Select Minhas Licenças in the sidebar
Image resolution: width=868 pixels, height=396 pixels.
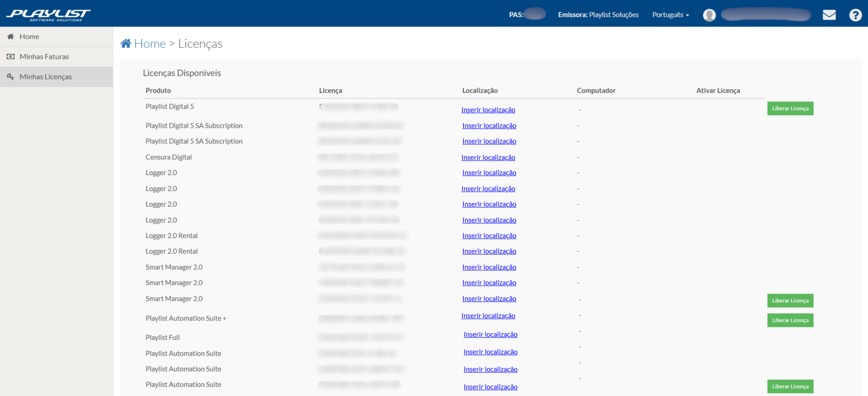[x=57, y=77]
